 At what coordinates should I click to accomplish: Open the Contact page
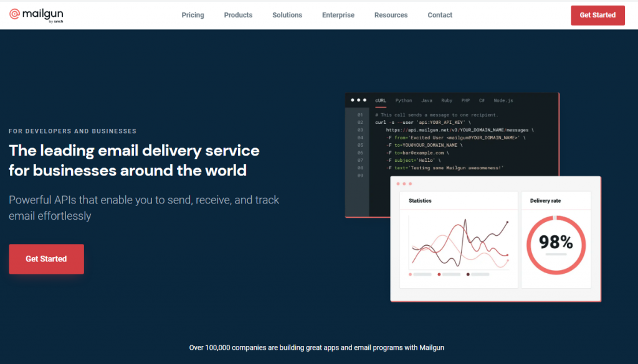pos(440,15)
